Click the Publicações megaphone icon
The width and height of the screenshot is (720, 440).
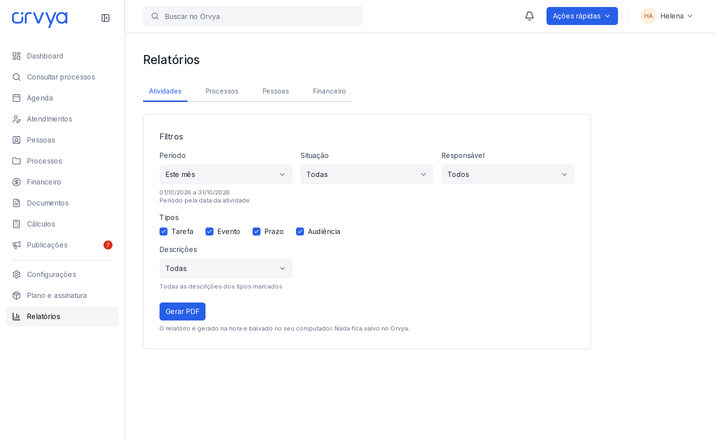pyautogui.click(x=17, y=245)
